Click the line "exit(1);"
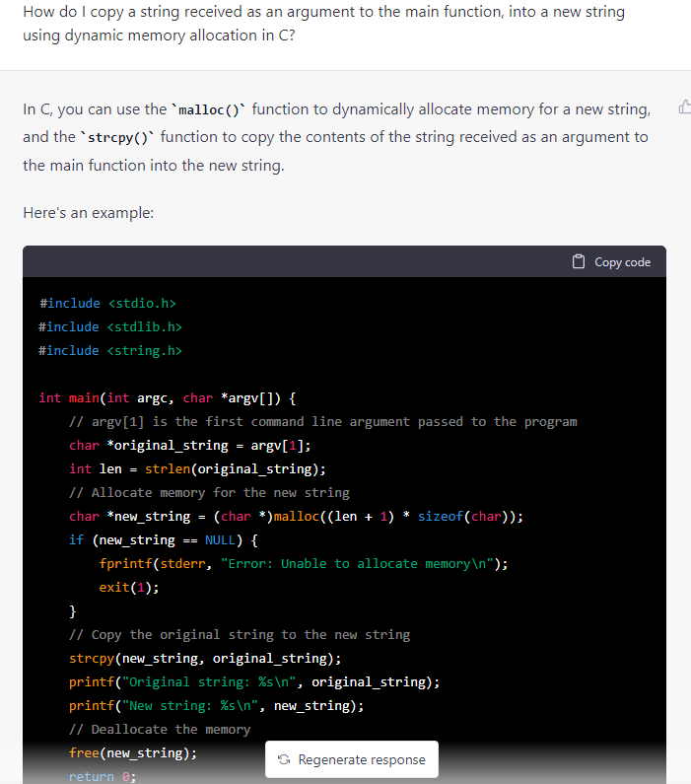 pos(129,588)
